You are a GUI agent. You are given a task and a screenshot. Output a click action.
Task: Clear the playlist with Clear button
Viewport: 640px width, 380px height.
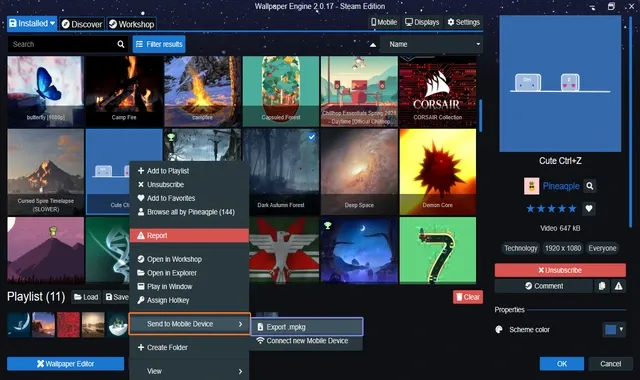pos(468,297)
